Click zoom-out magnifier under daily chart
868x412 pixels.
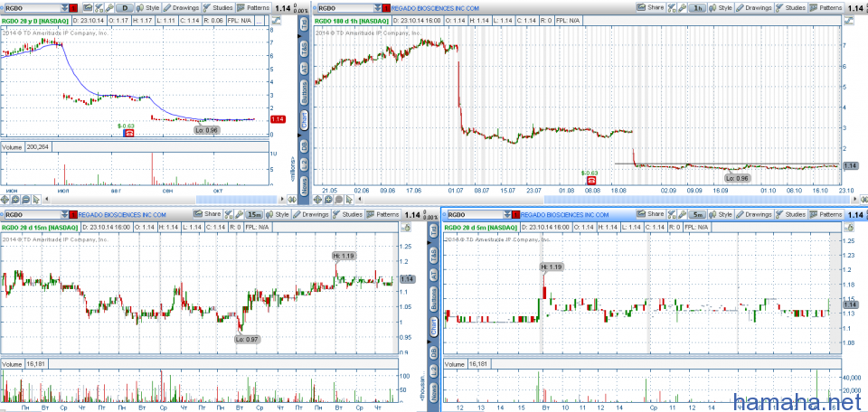(25, 200)
